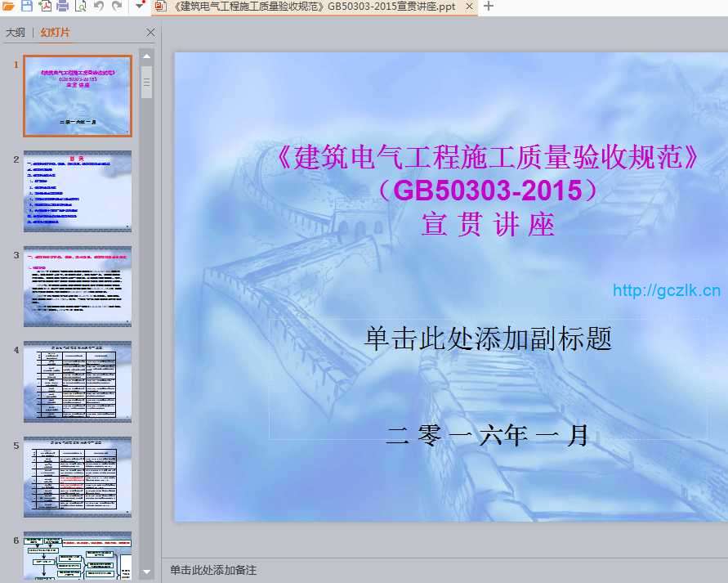728x583 pixels.
Task: Expand the quick access toolbar dropdown
Action: tap(140, 7)
